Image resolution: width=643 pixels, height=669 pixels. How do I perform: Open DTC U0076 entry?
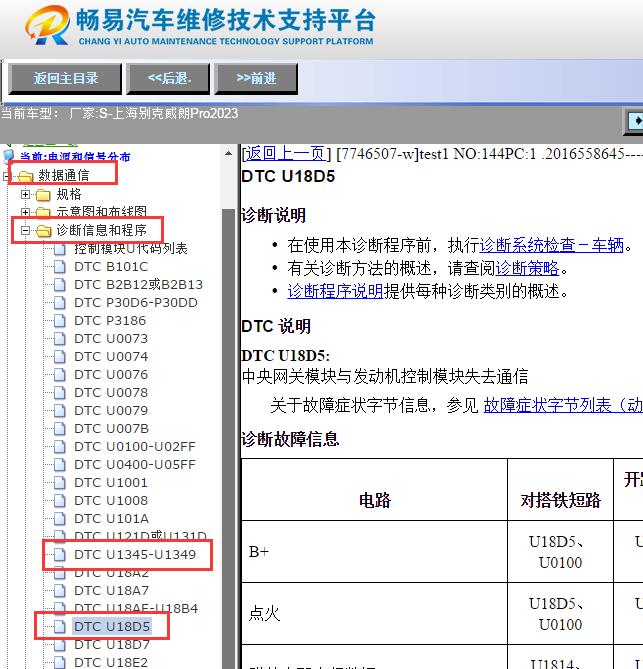tap(111, 375)
